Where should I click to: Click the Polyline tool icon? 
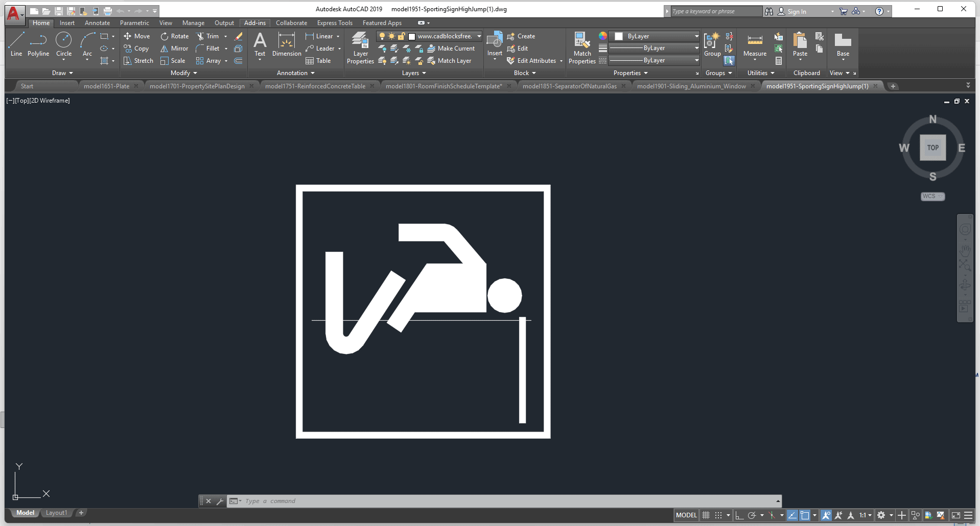tap(38, 44)
